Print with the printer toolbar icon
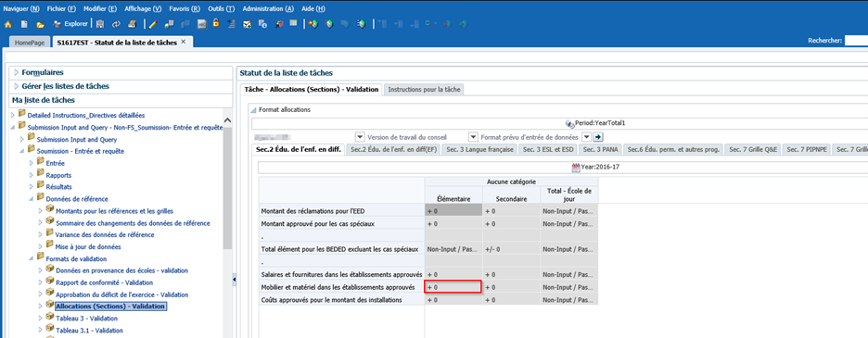 (x=132, y=24)
